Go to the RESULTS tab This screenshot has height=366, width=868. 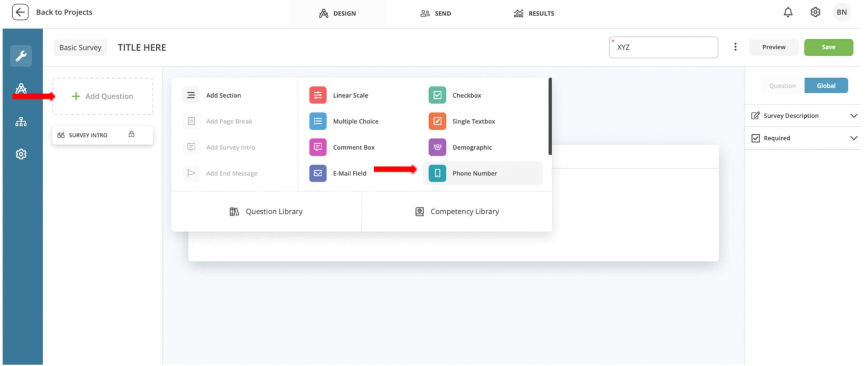(534, 14)
